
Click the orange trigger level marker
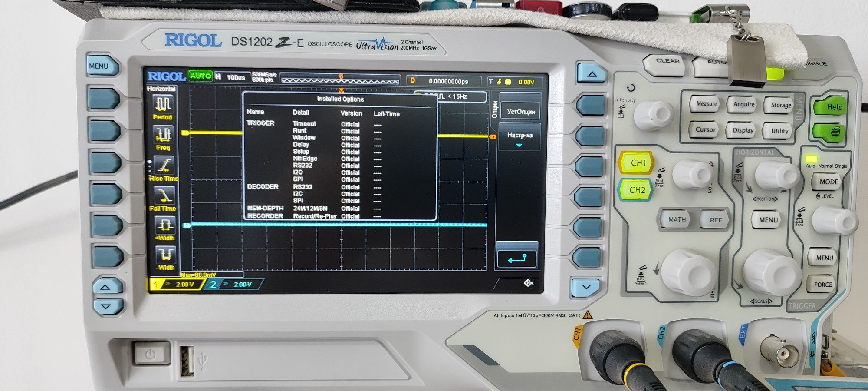pos(493,137)
